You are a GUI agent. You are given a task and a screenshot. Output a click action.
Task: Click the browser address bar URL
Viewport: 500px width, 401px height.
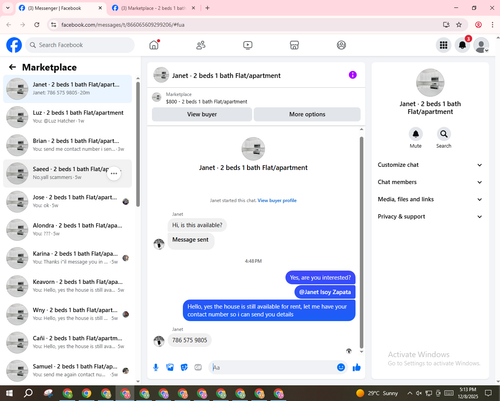click(x=123, y=25)
